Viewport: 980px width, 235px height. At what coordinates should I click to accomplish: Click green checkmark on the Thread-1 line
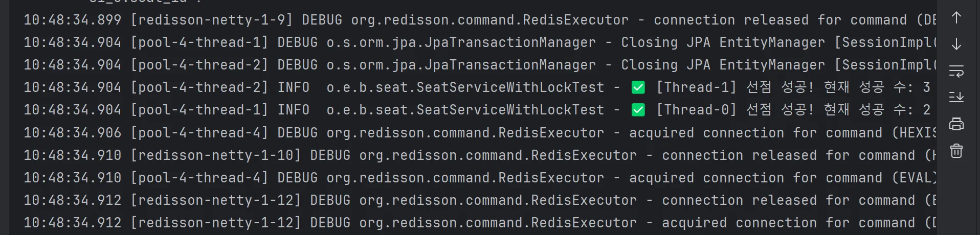(638, 88)
